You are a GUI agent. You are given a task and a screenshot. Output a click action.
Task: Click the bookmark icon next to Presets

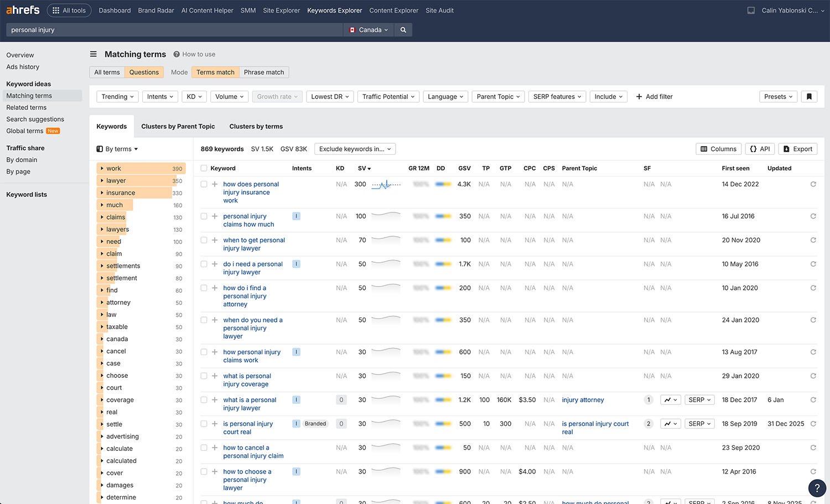(809, 96)
